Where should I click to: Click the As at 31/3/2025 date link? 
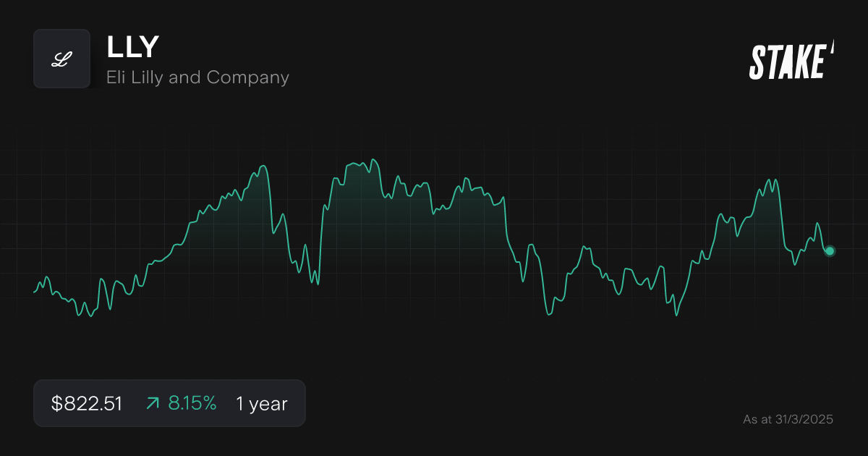pos(788,419)
